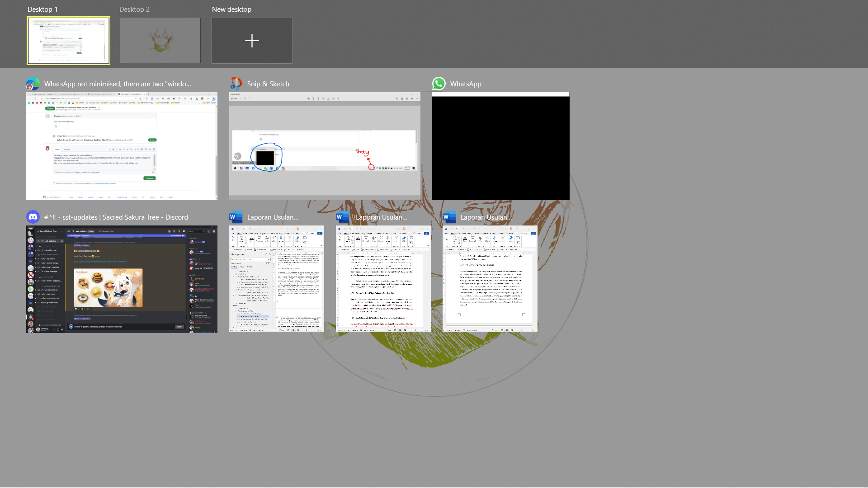Click the "New desktop" label
The width and height of the screenshot is (868, 488).
231,9
